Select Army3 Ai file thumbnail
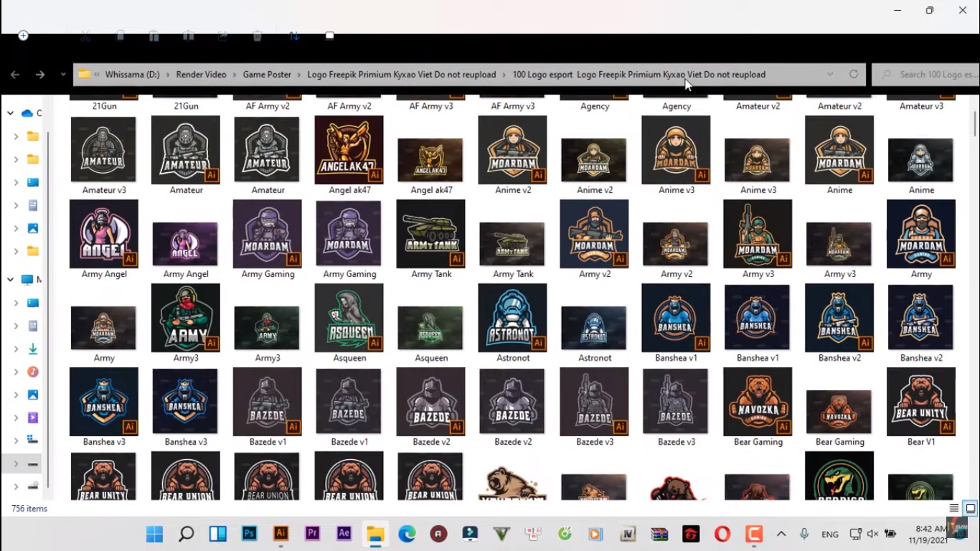 [x=186, y=318]
